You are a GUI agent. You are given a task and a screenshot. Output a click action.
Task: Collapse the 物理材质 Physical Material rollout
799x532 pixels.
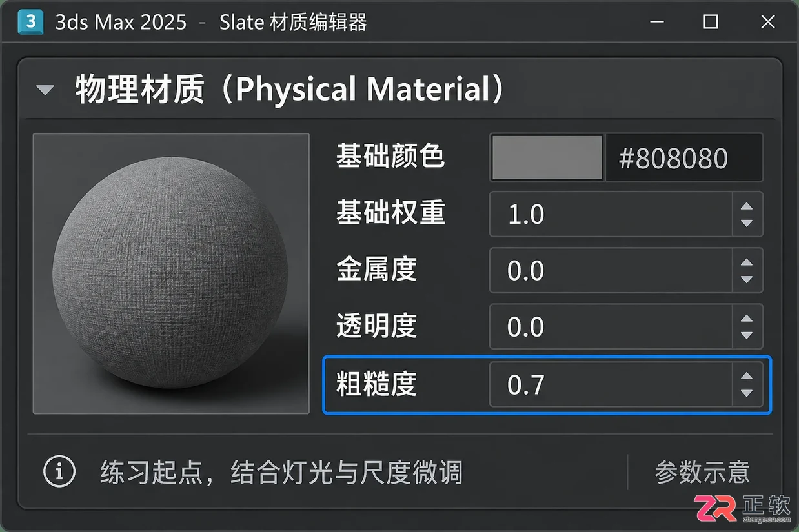(45, 90)
